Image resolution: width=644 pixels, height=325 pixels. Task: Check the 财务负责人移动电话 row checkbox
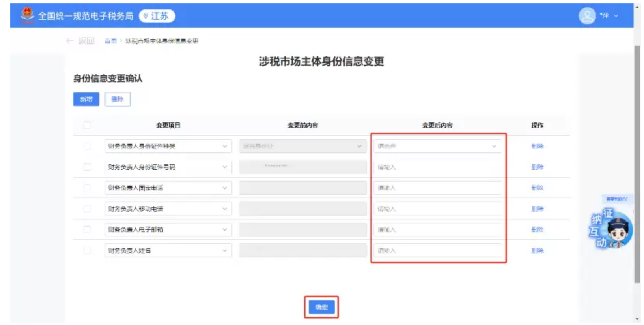tap(87, 209)
